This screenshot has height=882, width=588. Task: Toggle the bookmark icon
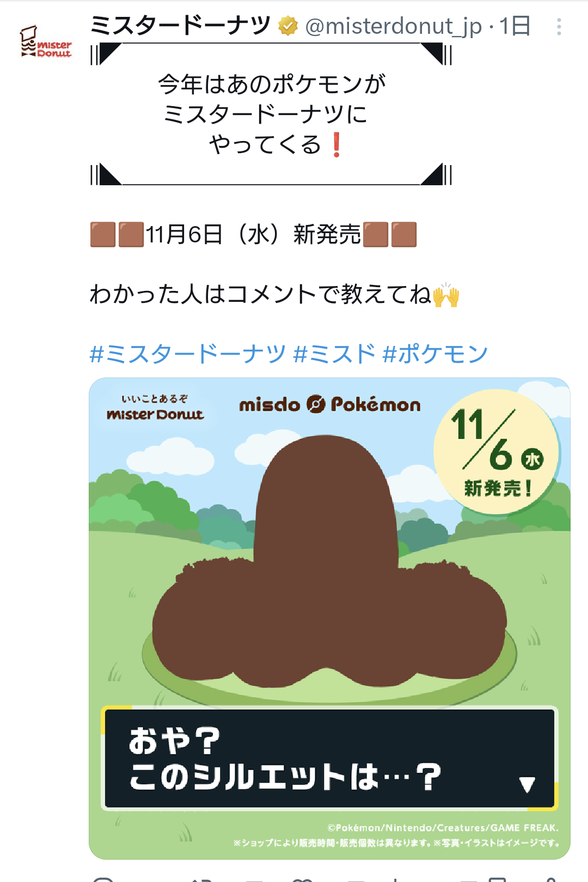click(x=497, y=879)
